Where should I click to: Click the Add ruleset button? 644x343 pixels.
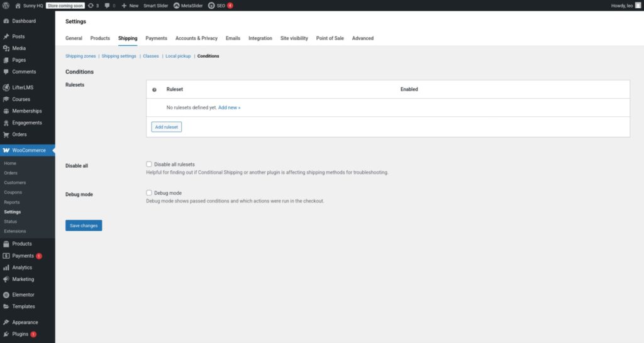point(167,127)
